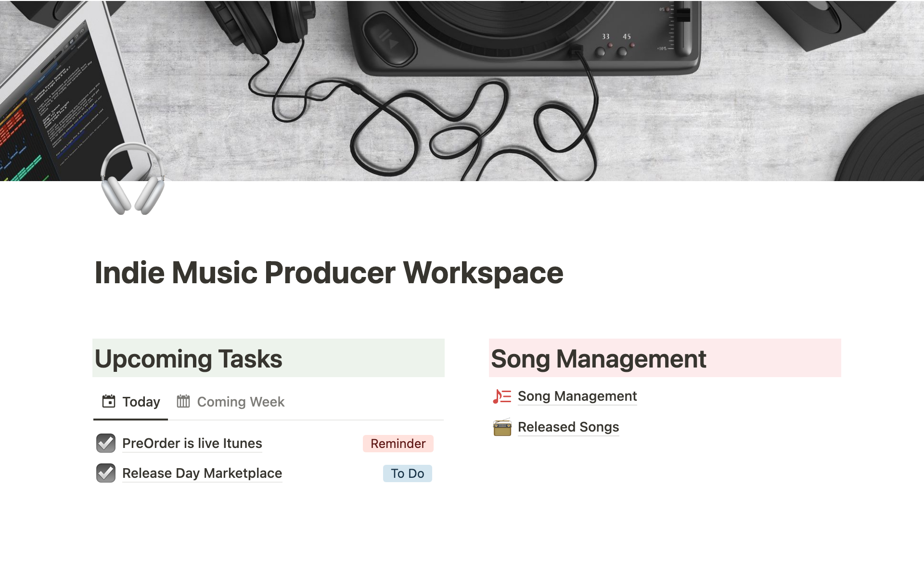The height and width of the screenshot is (578, 924).
Task: Select the Today tab
Action: (x=141, y=401)
